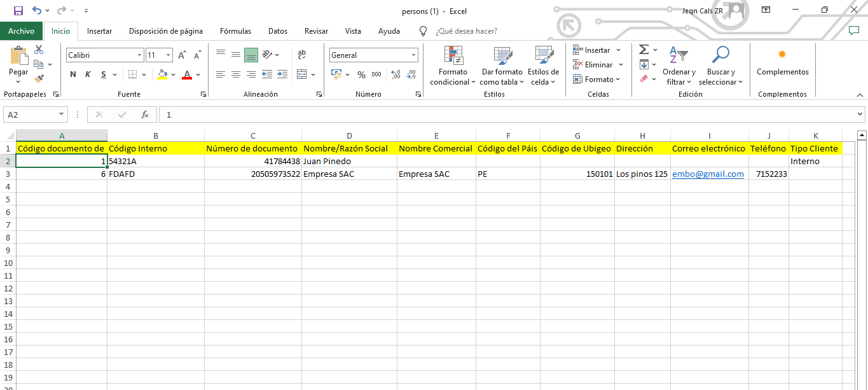Click the percent style icon
This screenshot has width=868, height=390.
(361, 74)
